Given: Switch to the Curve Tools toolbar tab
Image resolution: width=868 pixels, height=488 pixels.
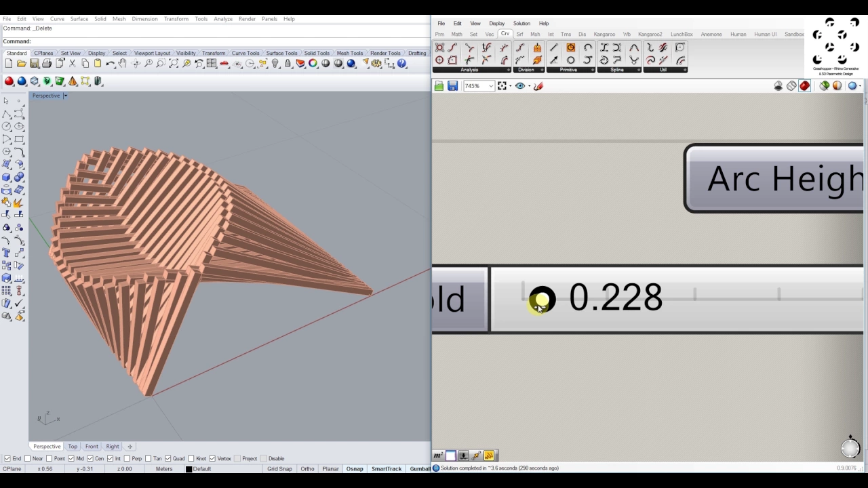Looking at the screenshot, I should [245, 53].
